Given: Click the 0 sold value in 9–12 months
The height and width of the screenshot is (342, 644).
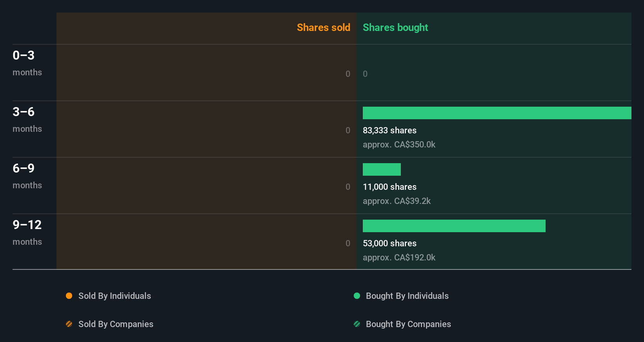Looking at the screenshot, I should coord(348,243).
